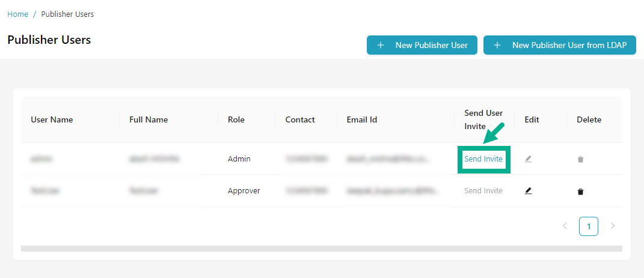Select page 1 in the pagination
This screenshot has height=278, width=644.
[x=589, y=226]
